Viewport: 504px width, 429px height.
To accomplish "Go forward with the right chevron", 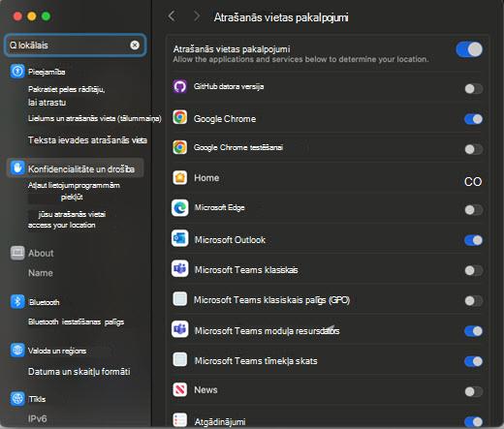I will tap(197, 15).
